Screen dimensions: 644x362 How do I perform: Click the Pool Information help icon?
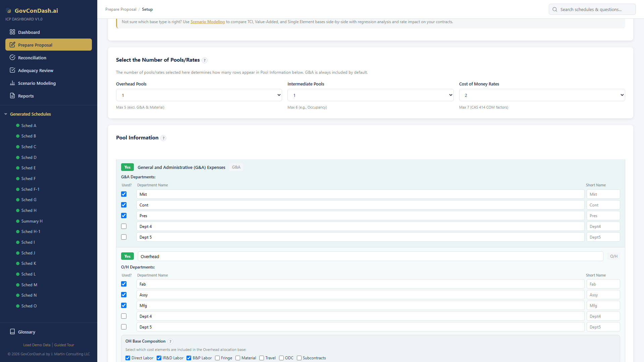click(x=163, y=138)
